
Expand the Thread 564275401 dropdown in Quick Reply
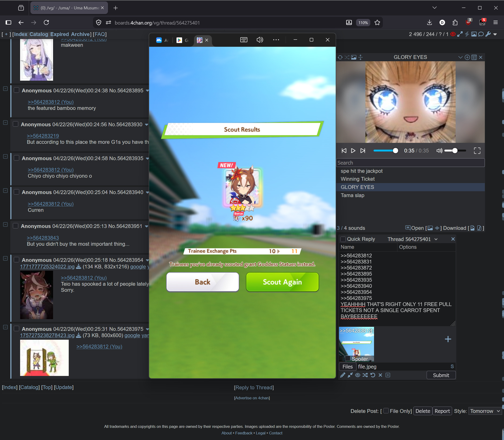(436, 239)
